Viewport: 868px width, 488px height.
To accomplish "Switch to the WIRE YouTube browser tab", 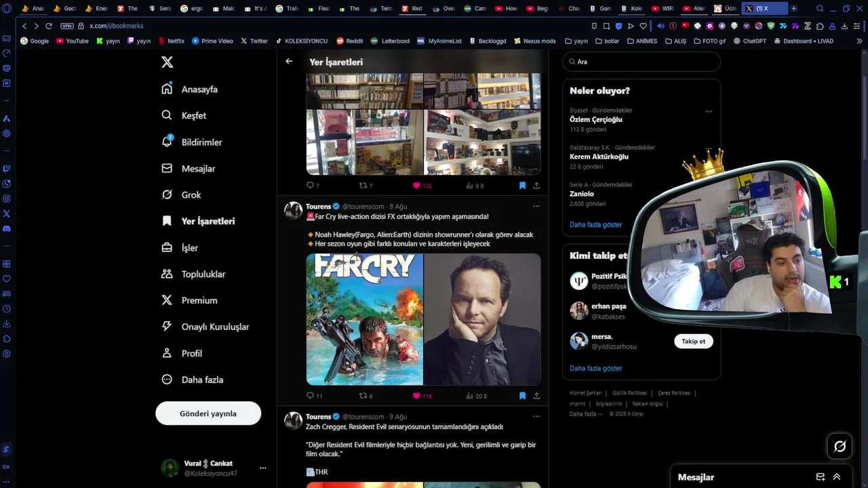I will coord(663,9).
